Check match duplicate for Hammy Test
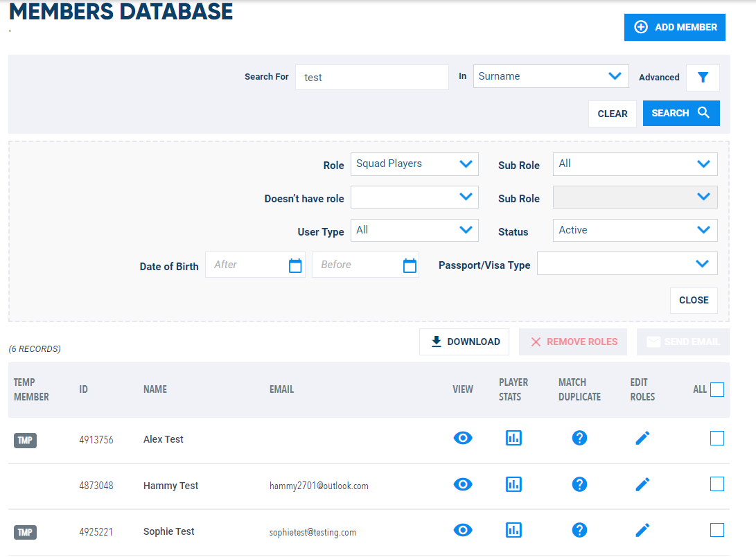 (579, 484)
